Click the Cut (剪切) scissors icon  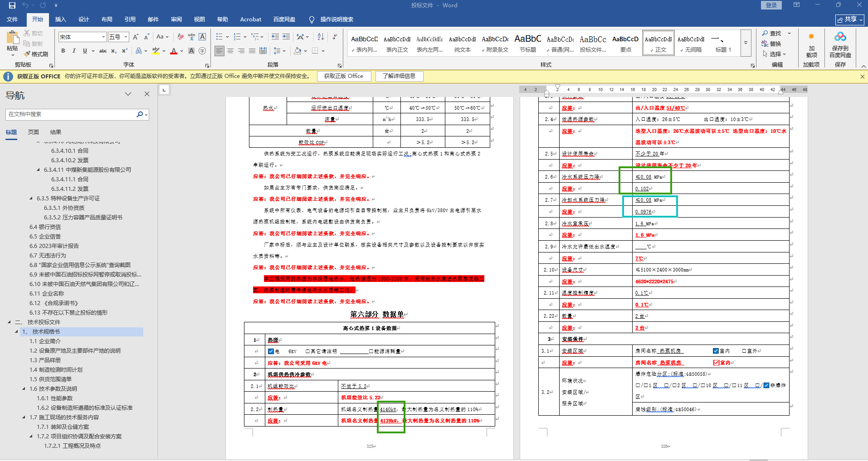click(27, 33)
